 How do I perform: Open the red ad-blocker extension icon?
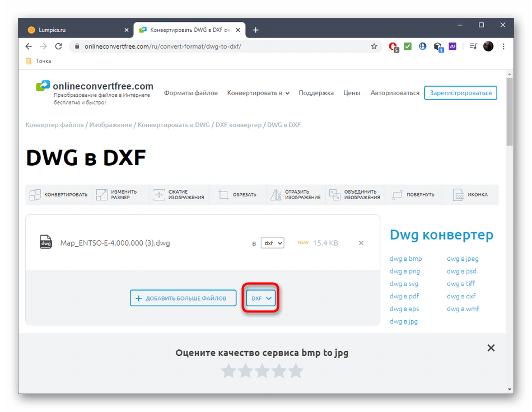(x=394, y=47)
